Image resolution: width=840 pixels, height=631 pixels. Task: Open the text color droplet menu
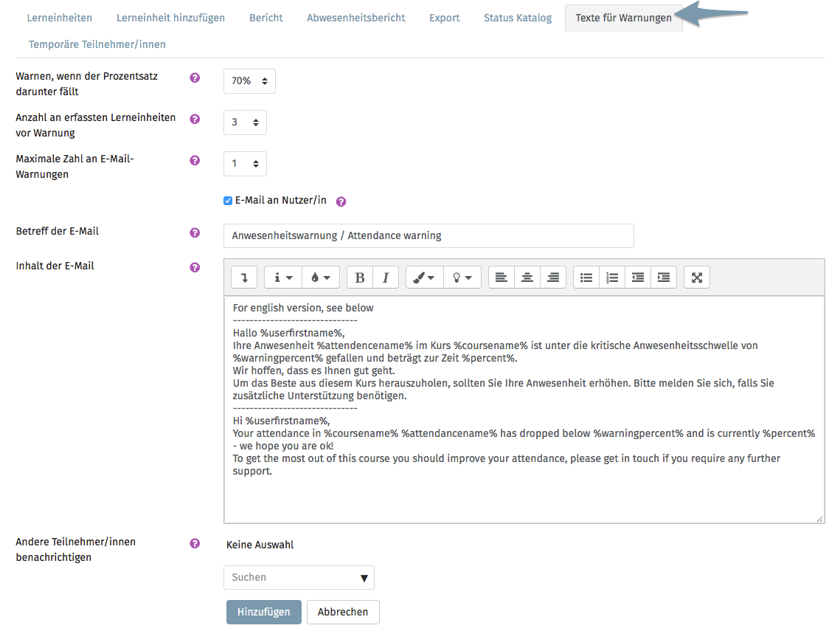320,277
